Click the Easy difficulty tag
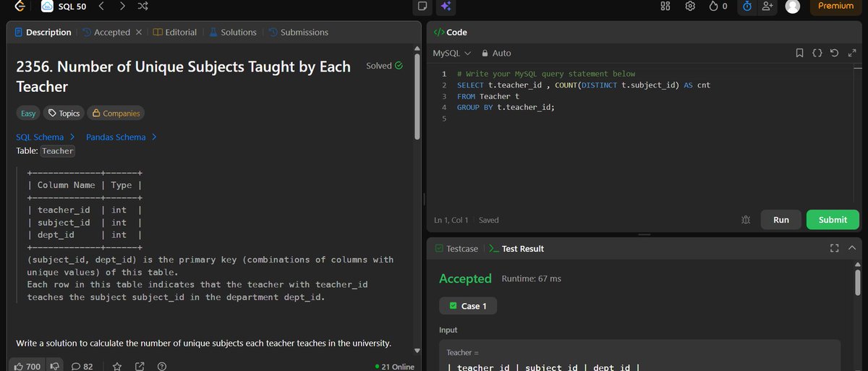The image size is (868, 371). (x=28, y=114)
